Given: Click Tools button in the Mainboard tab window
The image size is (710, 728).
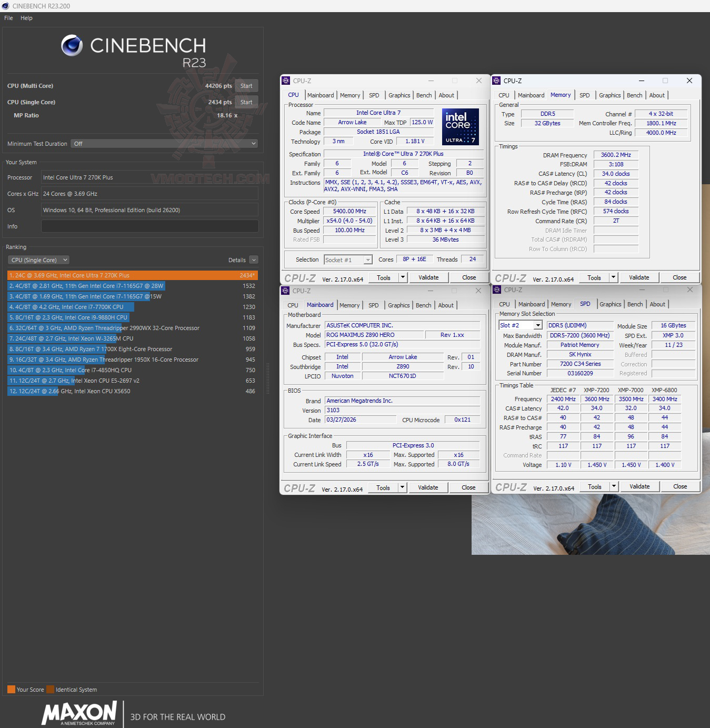Looking at the screenshot, I should [383, 487].
